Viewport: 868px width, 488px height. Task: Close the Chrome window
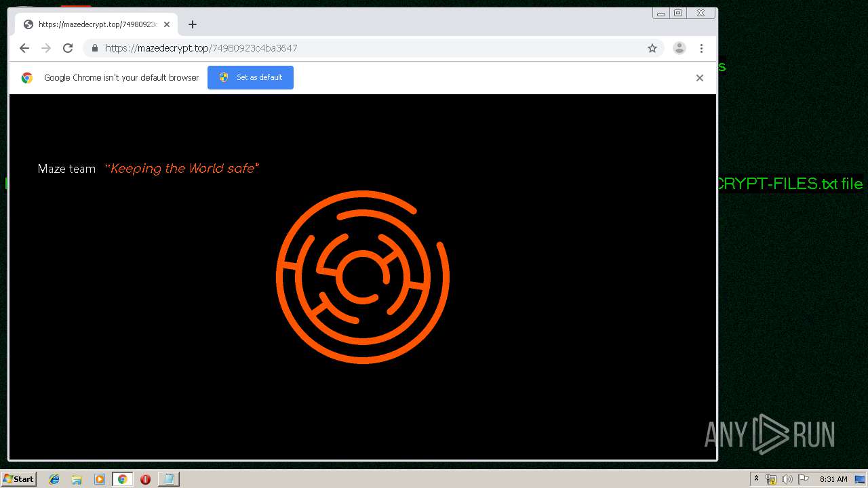(x=701, y=13)
